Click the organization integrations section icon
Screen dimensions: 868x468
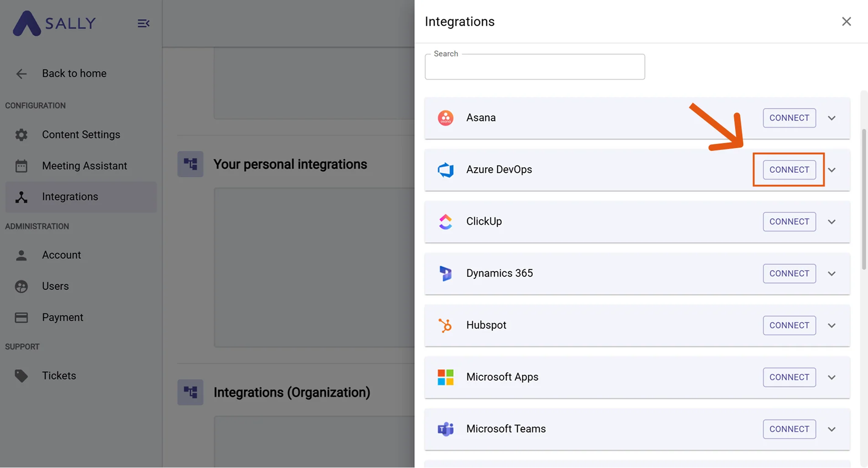[190, 392]
